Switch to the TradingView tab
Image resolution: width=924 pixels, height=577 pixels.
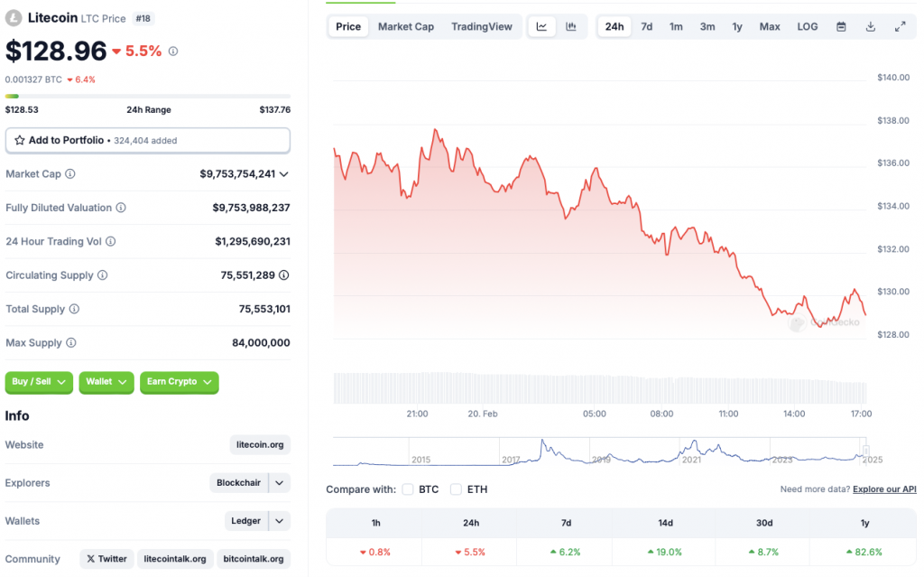click(x=482, y=26)
